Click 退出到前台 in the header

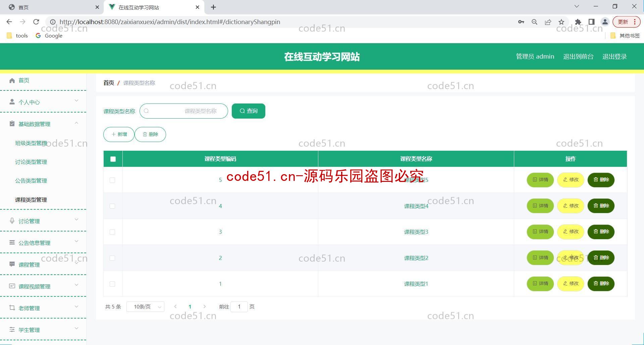[x=578, y=56]
